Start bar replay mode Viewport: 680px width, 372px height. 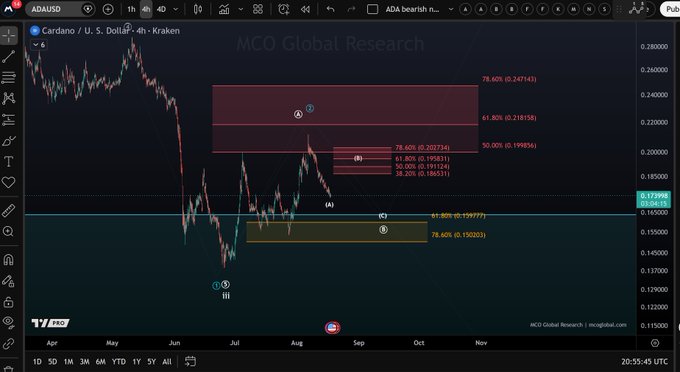(305, 9)
